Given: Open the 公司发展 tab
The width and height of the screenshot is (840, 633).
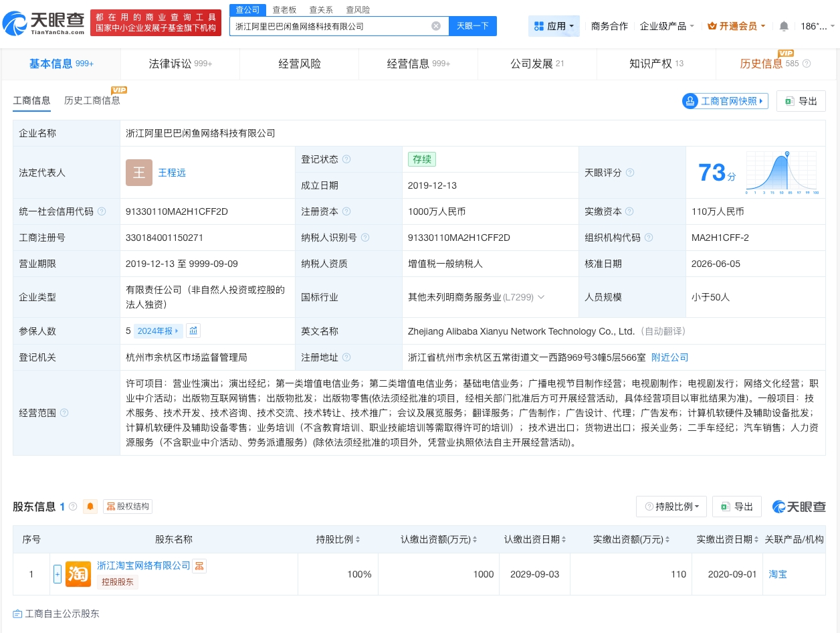Looking at the screenshot, I should (538, 64).
